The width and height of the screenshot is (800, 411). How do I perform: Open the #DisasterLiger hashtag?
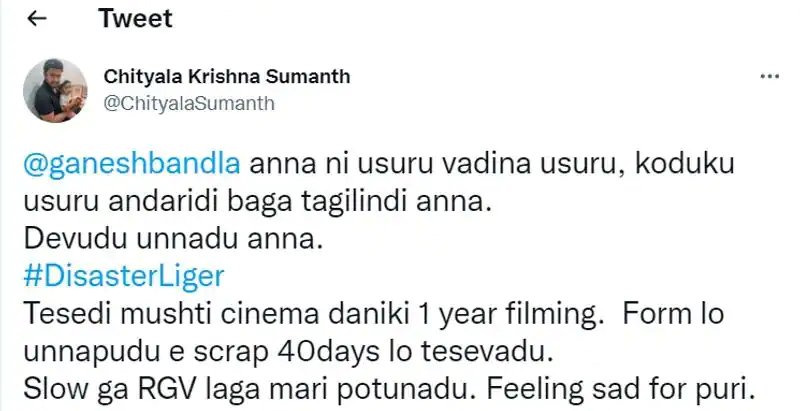[x=124, y=276]
